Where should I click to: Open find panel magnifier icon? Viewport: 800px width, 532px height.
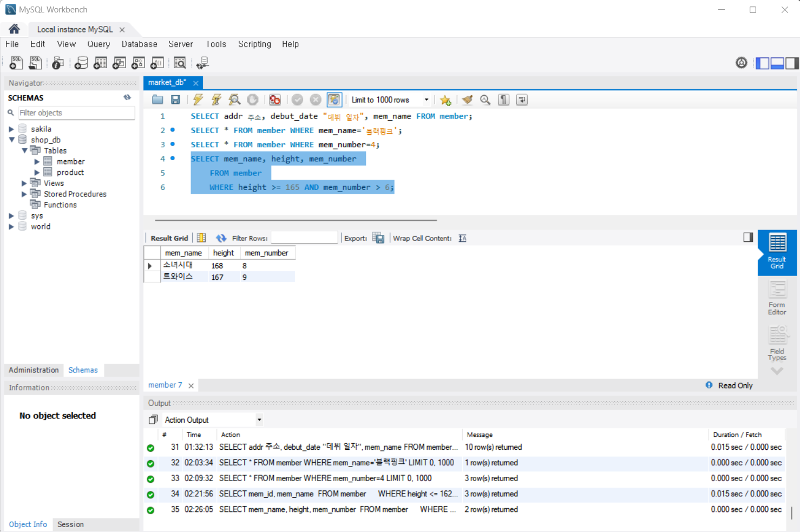pyautogui.click(x=486, y=100)
